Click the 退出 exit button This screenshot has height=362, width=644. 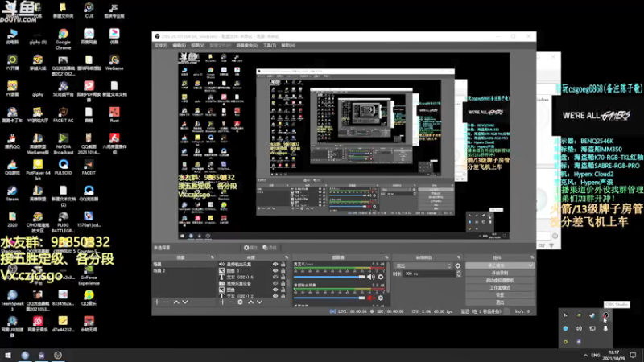tap(500, 302)
